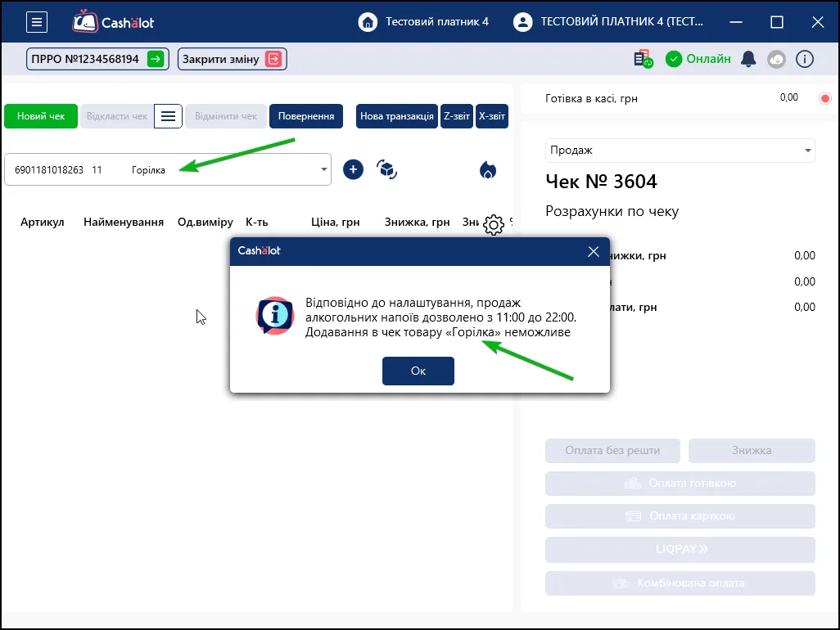Click Відкласти чек button

[117, 116]
